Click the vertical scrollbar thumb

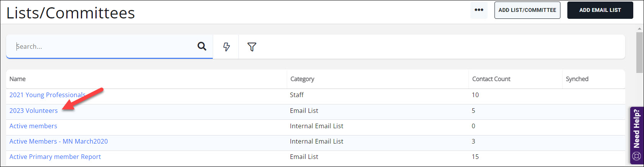[640, 52]
